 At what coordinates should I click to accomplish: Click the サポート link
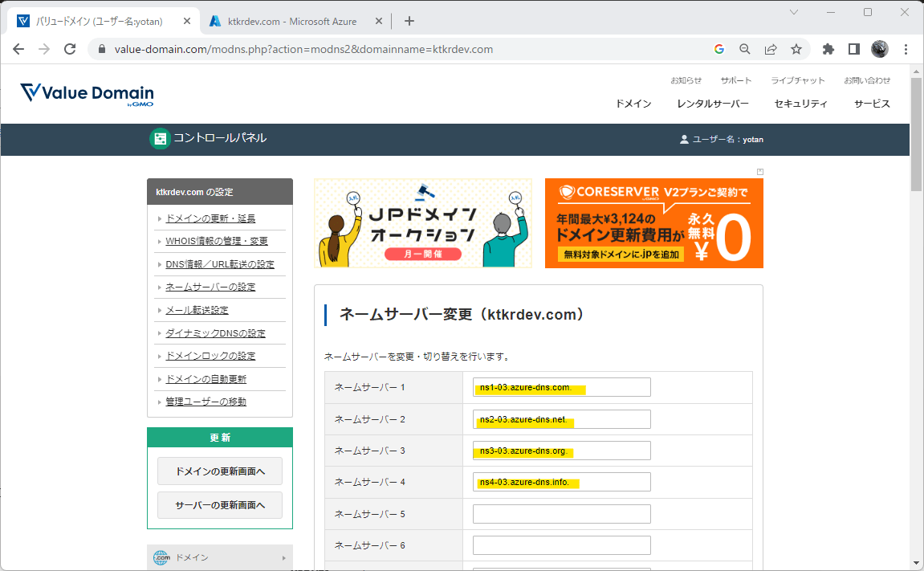pos(736,80)
